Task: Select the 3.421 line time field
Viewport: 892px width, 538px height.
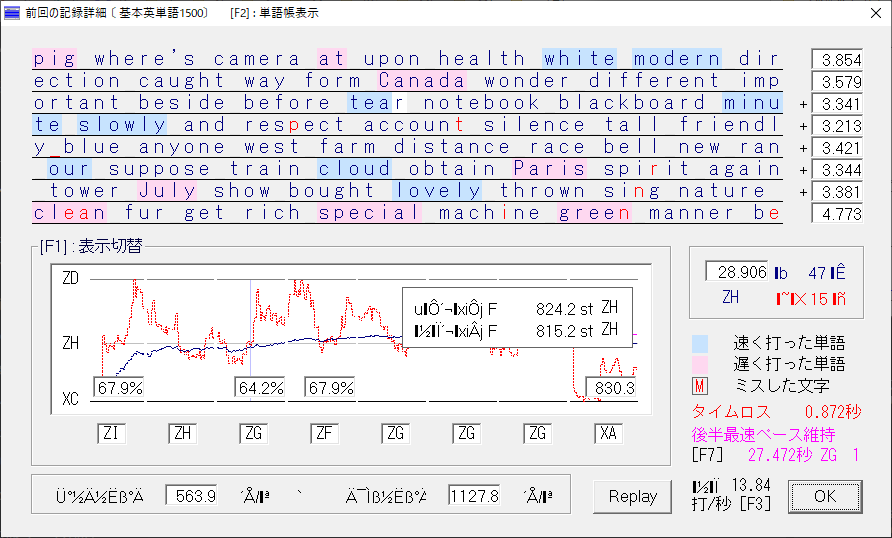Action: (837, 148)
